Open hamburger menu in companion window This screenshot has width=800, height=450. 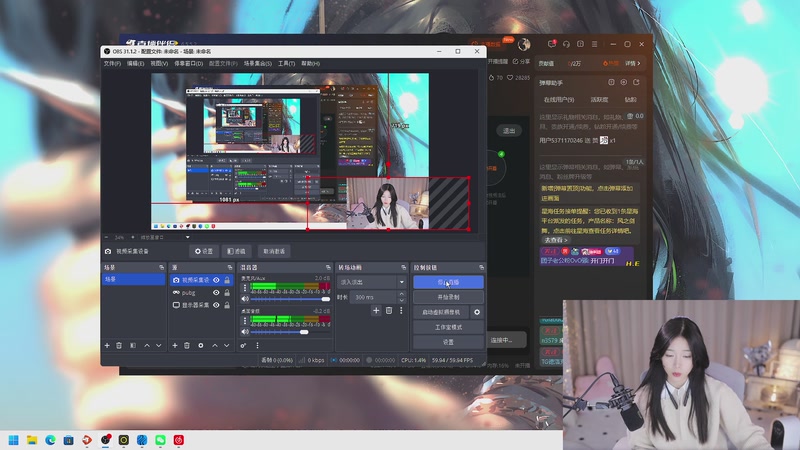pyautogui.click(x=594, y=44)
